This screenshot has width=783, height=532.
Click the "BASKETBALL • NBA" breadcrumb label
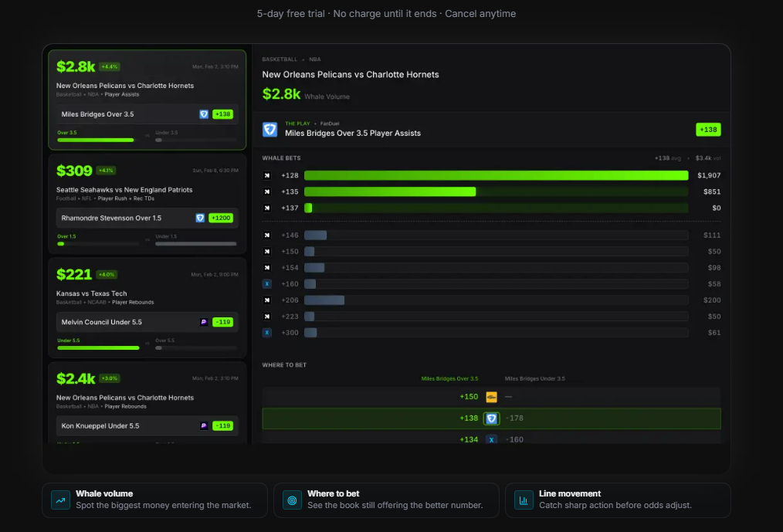[292, 59]
